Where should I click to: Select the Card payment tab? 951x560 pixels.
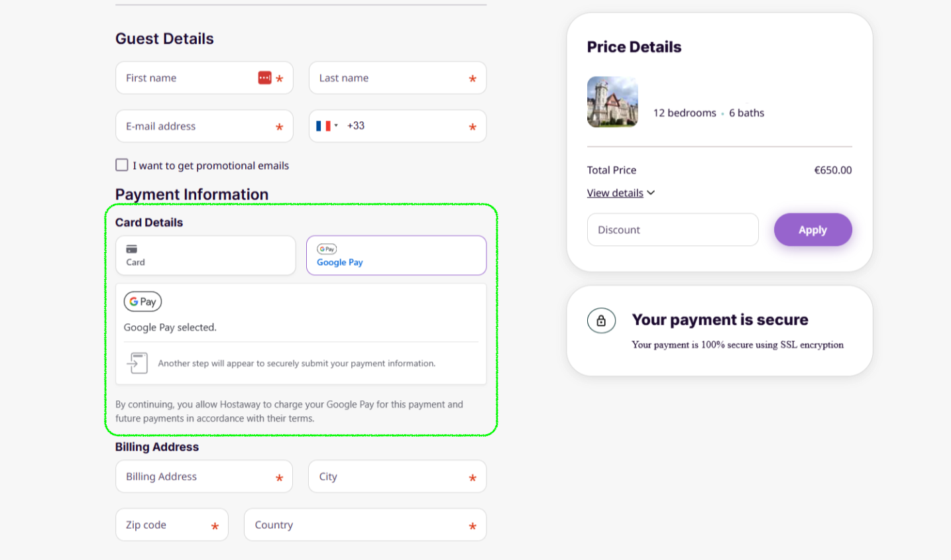pos(205,255)
